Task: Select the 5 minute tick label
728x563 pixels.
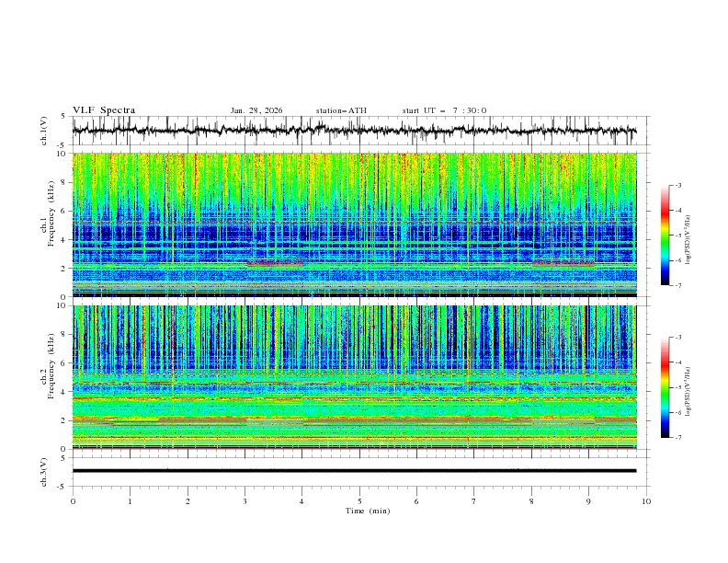Action: 359,501
